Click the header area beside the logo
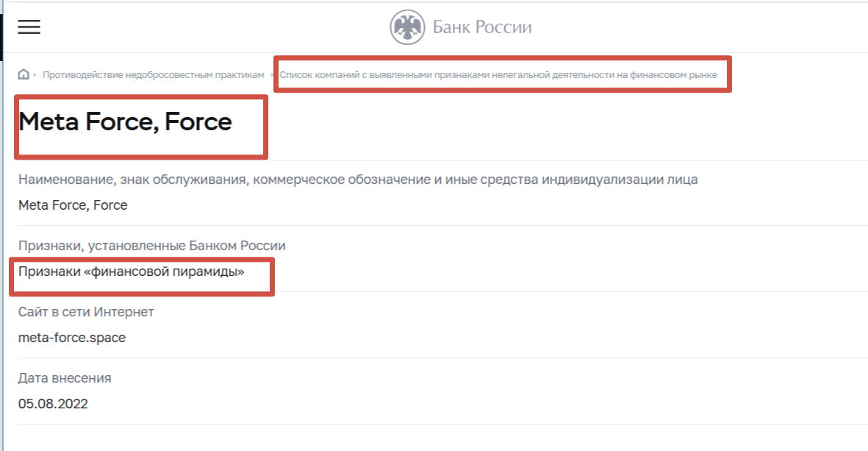This screenshot has width=868, height=451. (661, 26)
